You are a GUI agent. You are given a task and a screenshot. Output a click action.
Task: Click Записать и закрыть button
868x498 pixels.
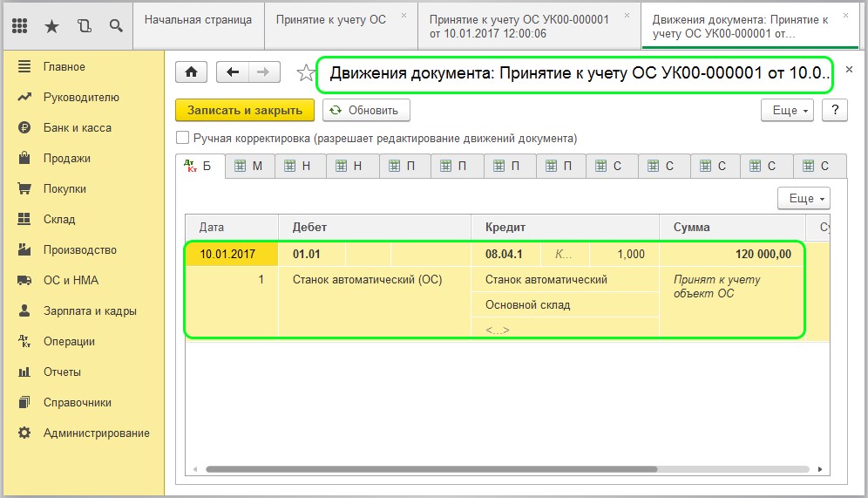tap(245, 110)
